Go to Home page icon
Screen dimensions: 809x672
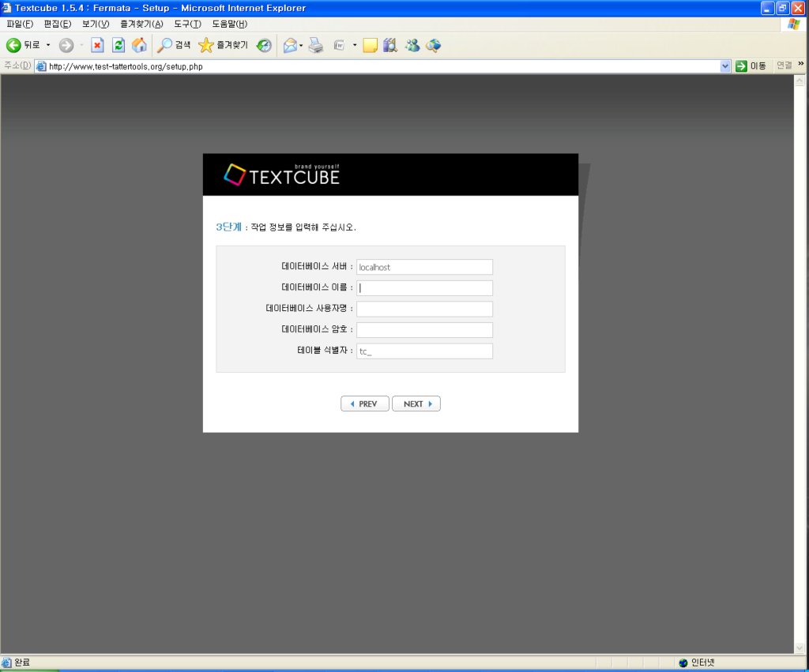[139, 45]
